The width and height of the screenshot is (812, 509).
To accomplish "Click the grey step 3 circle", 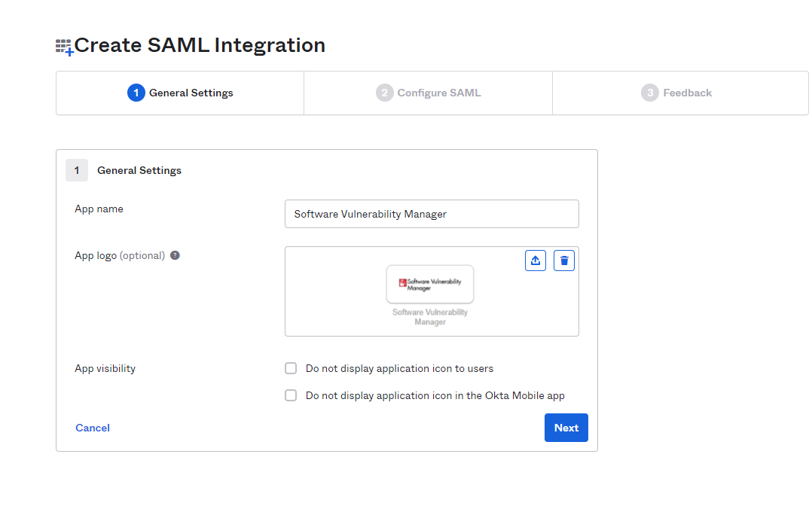I will click(x=650, y=93).
